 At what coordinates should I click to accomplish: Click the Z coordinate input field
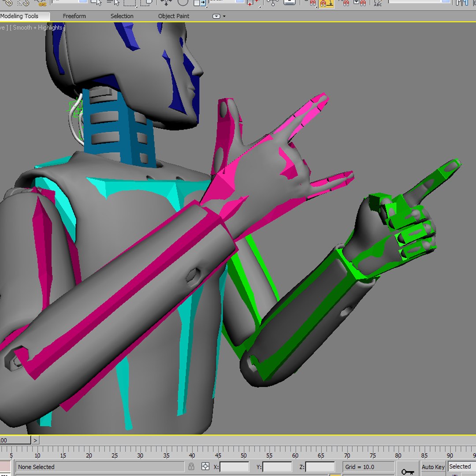pos(320,467)
